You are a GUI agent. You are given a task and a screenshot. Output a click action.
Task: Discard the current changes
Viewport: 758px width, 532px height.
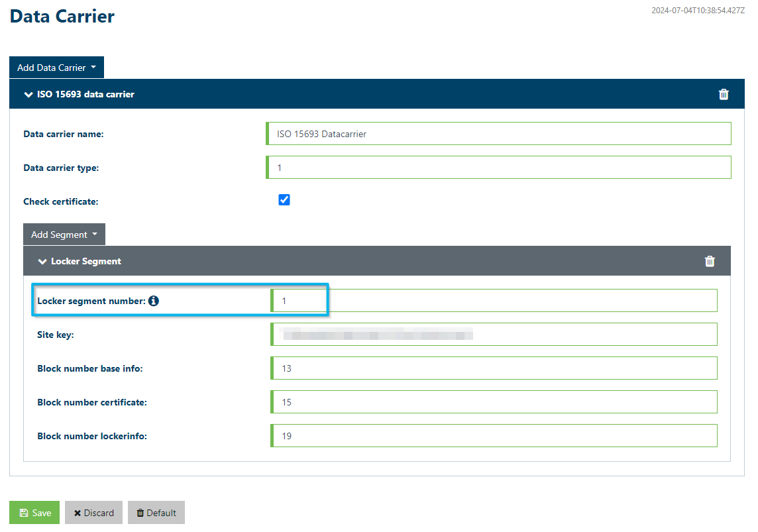click(93, 513)
